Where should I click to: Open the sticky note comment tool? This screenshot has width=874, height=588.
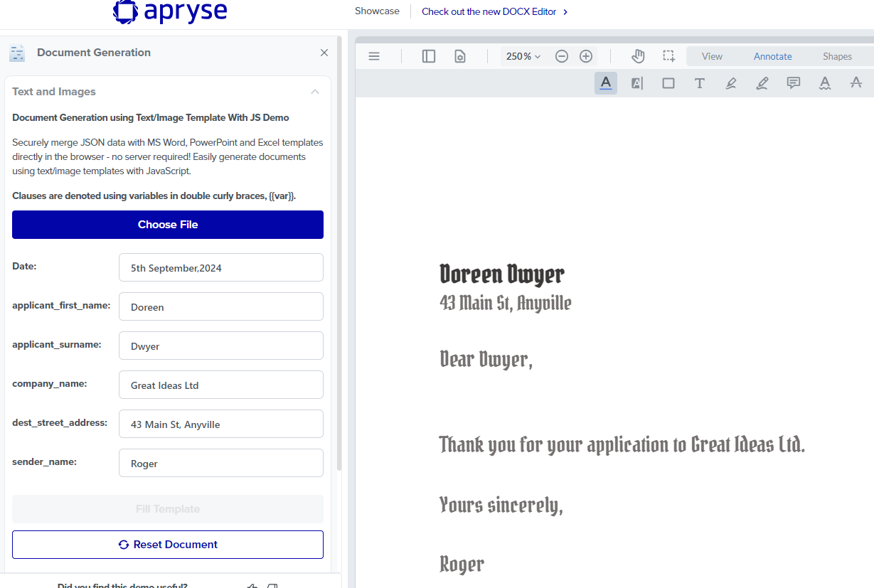tap(793, 82)
